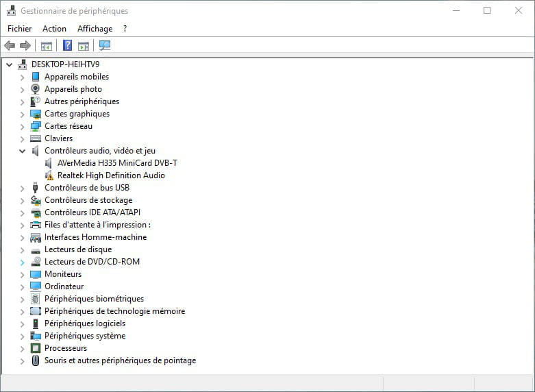The image size is (535, 392).
Task: Click the scan for hardware changes icon
Action: click(105, 45)
